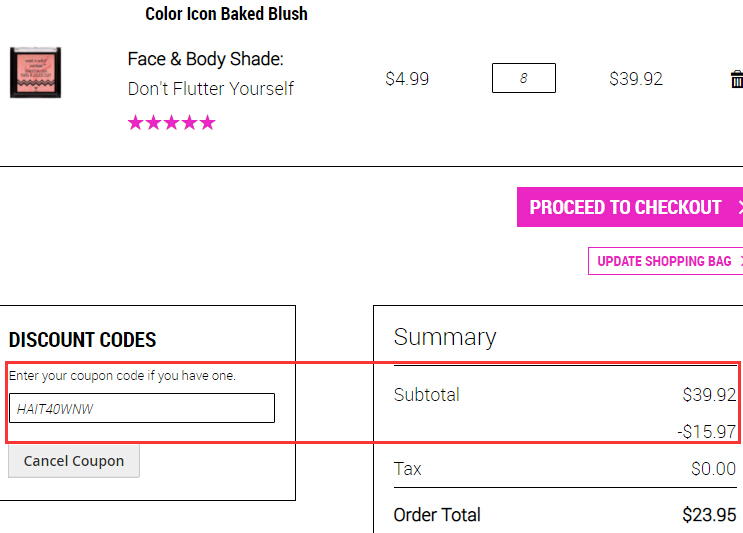Viewport: 743px width, 533px height.
Task: Select the $4.99 unit price
Action: pyautogui.click(x=407, y=79)
